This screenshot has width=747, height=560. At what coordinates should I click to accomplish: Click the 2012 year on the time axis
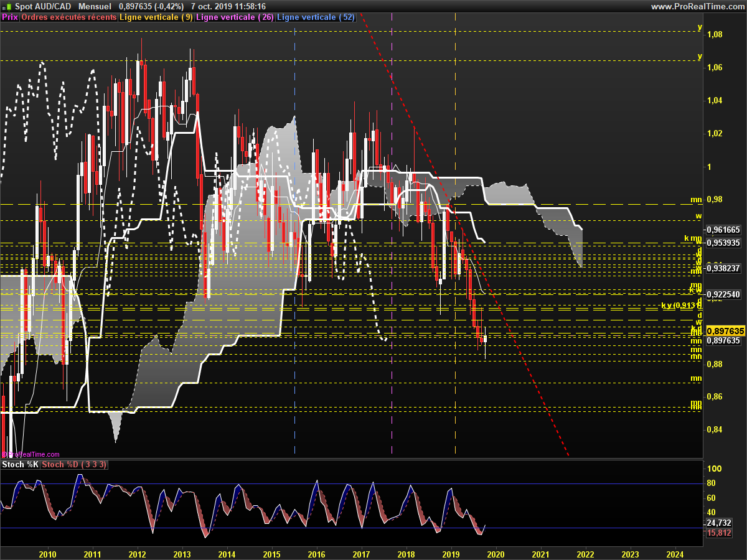coord(137,554)
